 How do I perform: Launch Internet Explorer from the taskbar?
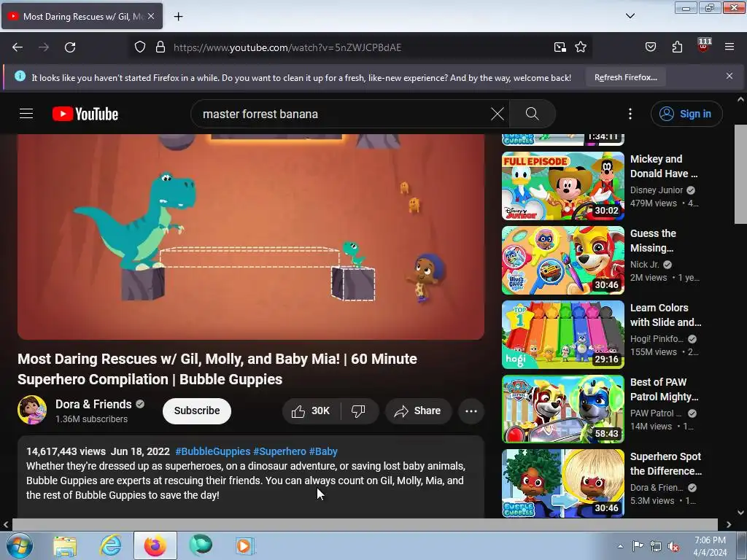coord(111,545)
